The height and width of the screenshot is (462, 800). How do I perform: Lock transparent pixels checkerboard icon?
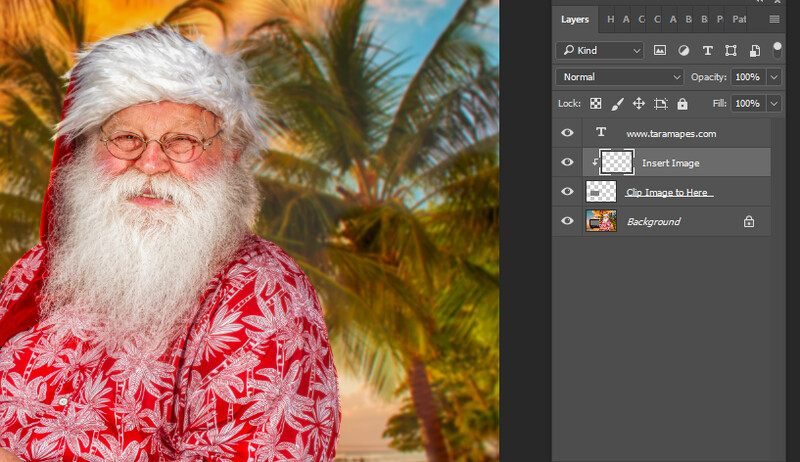pyautogui.click(x=595, y=104)
